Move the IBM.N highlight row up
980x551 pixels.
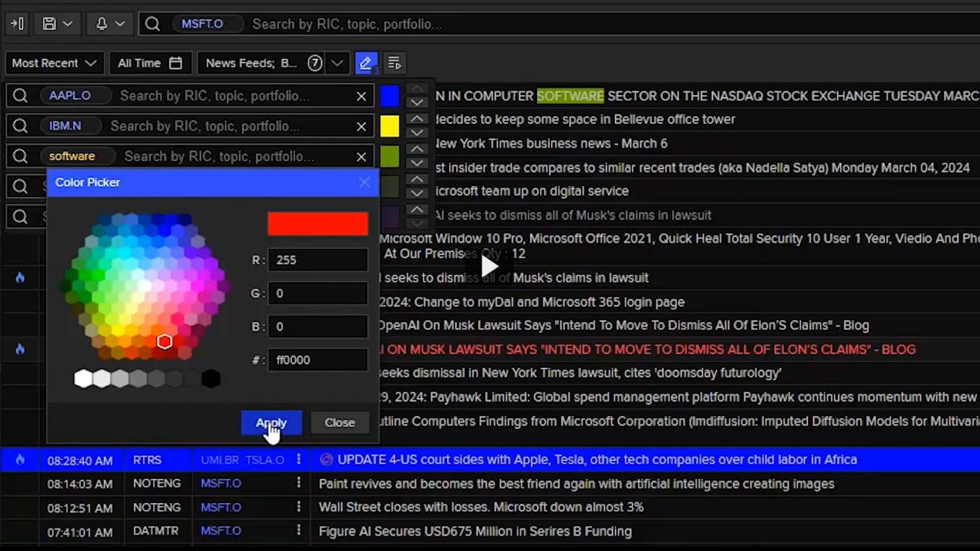(417, 119)
